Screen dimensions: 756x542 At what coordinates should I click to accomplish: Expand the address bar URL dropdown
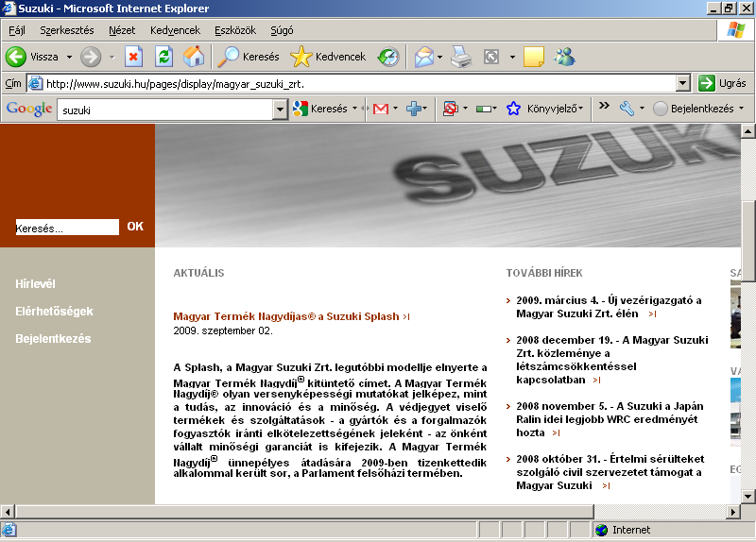point(682,83)
